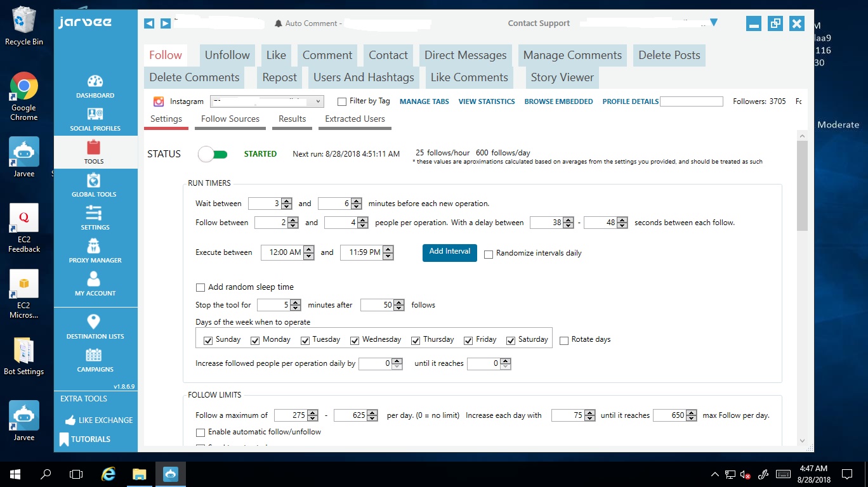Check Randomize intervals daily

(489, 254)
